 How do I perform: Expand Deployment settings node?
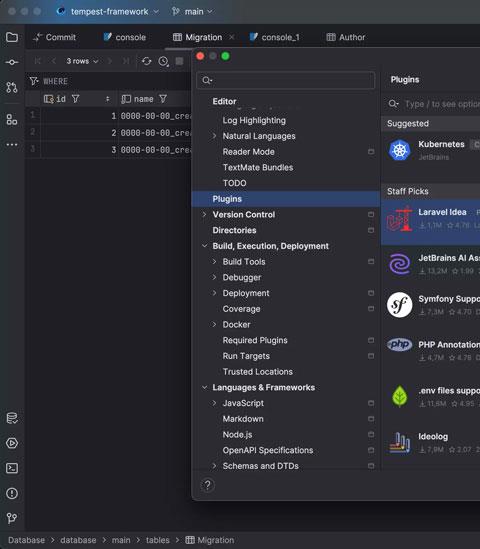click(x=214, y=293)
